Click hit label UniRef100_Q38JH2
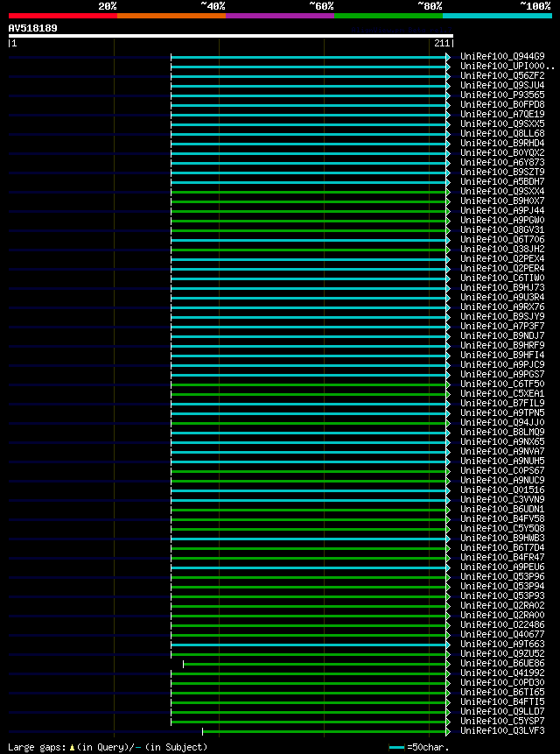This screenshot has height=754, width=560. 502,249
